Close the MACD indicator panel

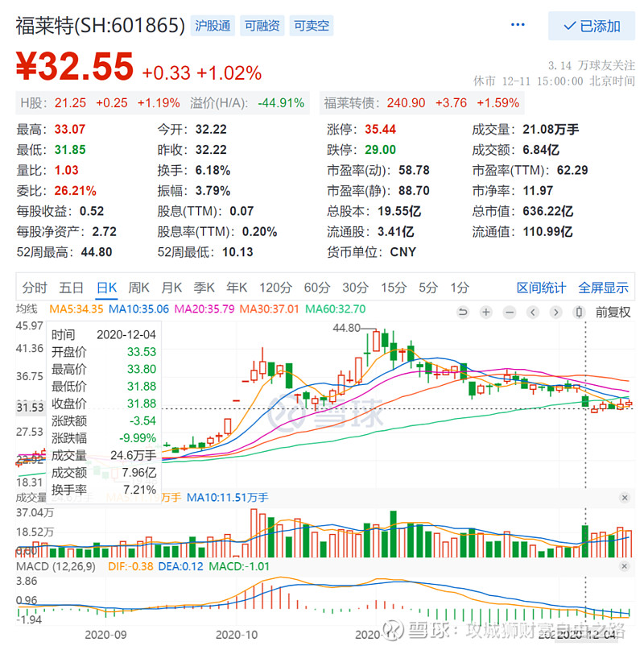pos(625,566)
